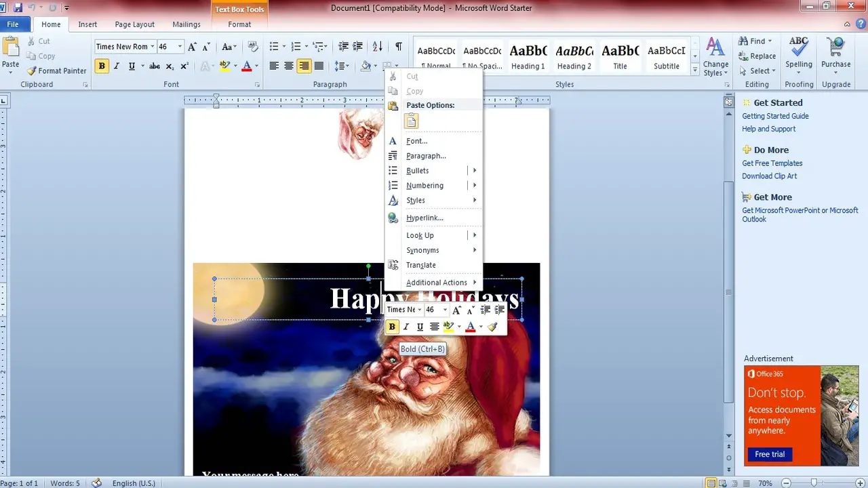Open the Shading dropdown arrow
The height and width of the screenshot is (488, 868).
pyautogui.click(x=376, y=66)
